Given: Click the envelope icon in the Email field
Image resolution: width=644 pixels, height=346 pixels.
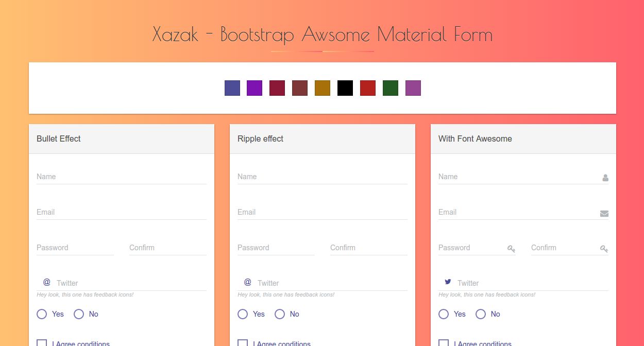Looking at the screenshot, I should 604,214.
